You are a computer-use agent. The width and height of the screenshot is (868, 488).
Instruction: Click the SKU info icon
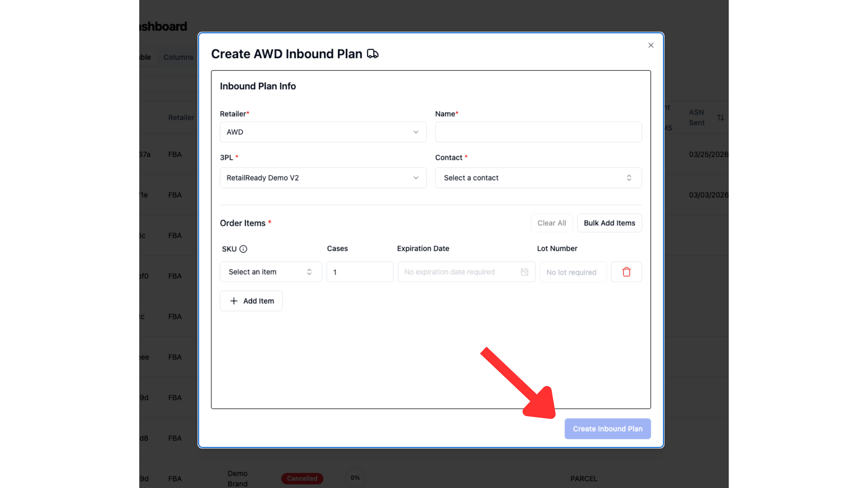(x=243, y=249)
